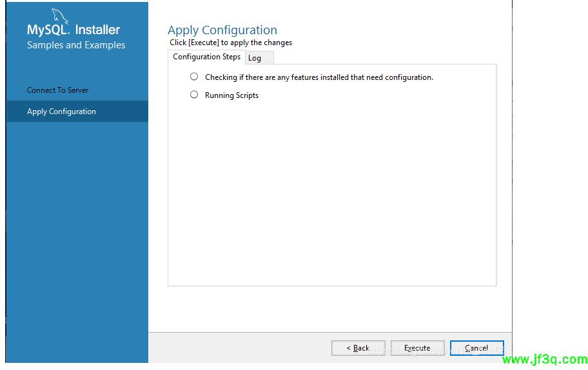Click the gray footer bar left of Back
588x370 pixels.
pyautogui.click(x=239, y=348)
